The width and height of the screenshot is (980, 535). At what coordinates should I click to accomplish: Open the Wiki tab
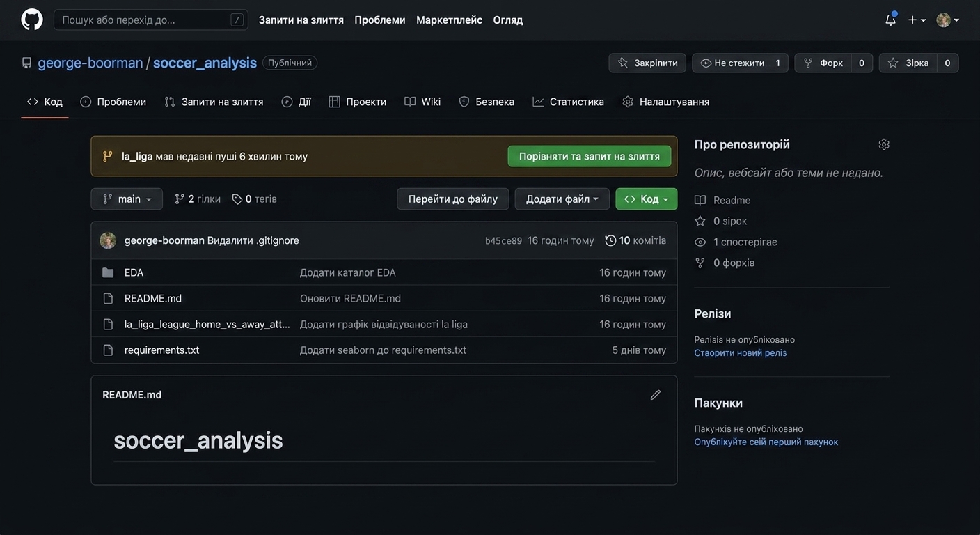(x=422, y=102)
